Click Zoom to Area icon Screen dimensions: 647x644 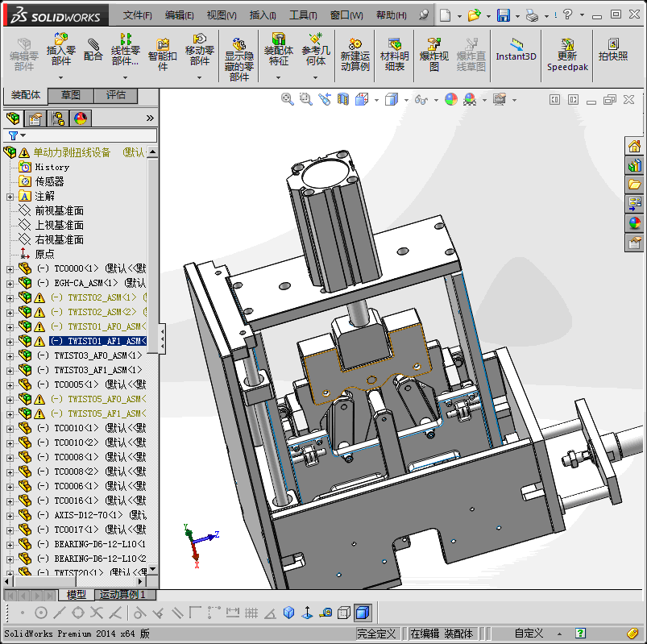[x=305, y=99]
